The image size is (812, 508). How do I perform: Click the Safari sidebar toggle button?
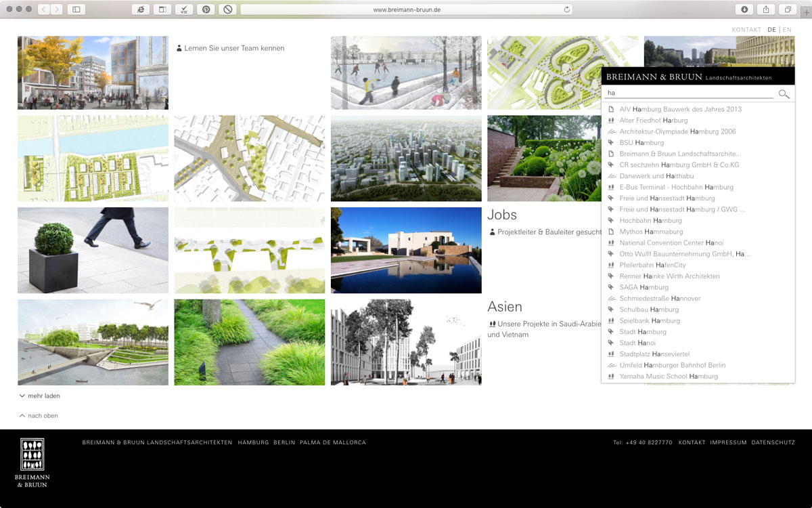pyautogui.click(x=76, y=9)
